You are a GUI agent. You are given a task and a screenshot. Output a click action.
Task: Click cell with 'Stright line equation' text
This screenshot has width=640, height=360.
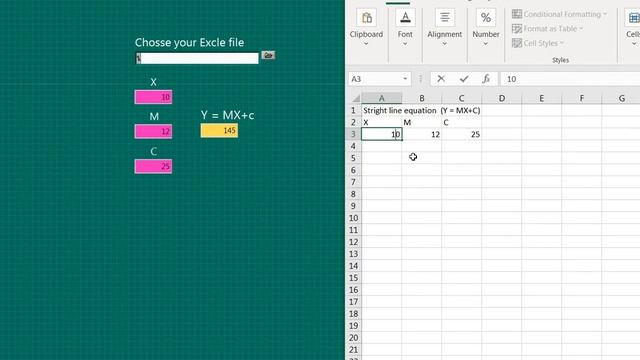point(382,110)
